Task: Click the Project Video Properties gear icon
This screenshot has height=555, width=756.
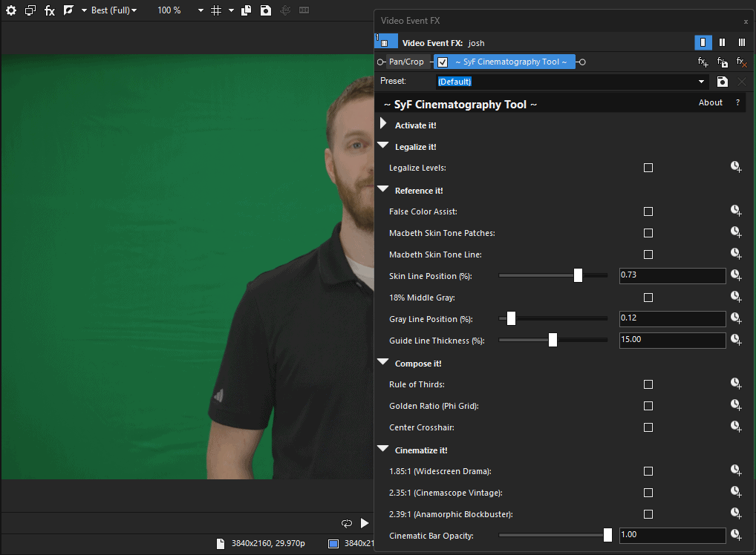Action: (10, 10)
